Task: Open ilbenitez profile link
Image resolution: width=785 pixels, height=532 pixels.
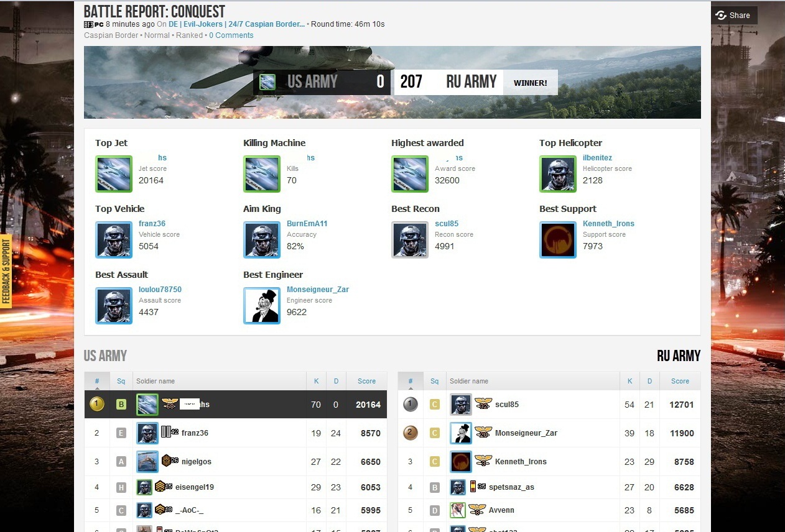Action: (x=597, y=158)
